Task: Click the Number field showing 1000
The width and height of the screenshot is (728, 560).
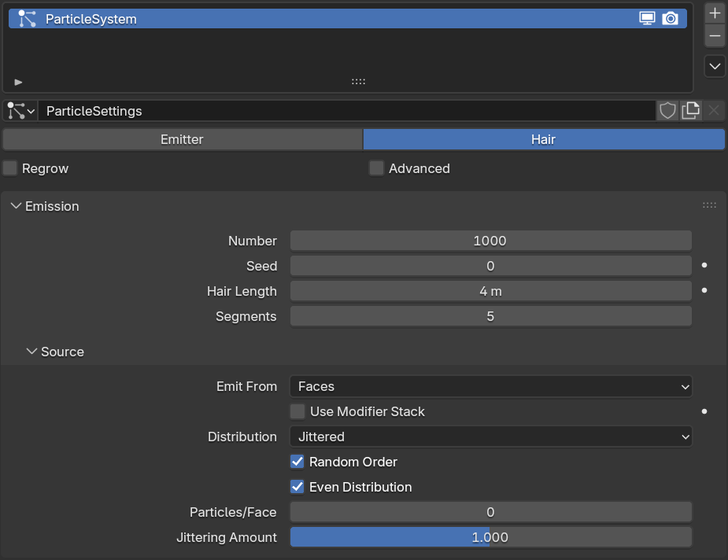Action: (x=491, y=241)
